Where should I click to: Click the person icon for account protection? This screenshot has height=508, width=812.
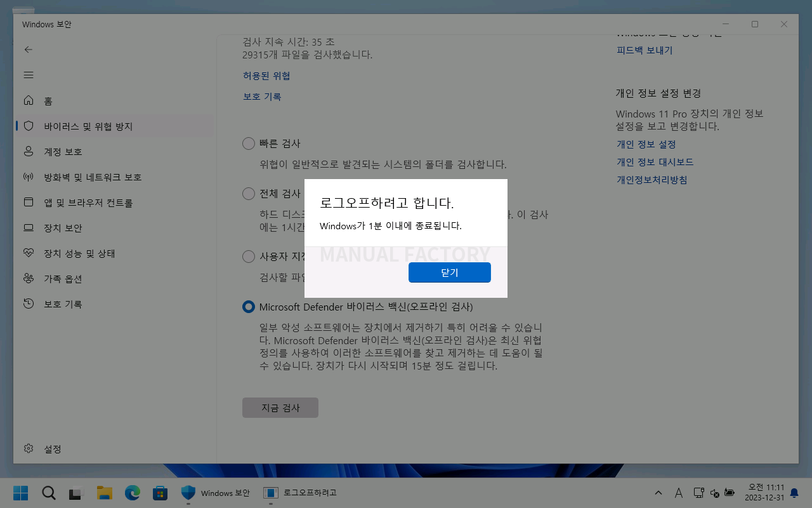coord(28,152)
